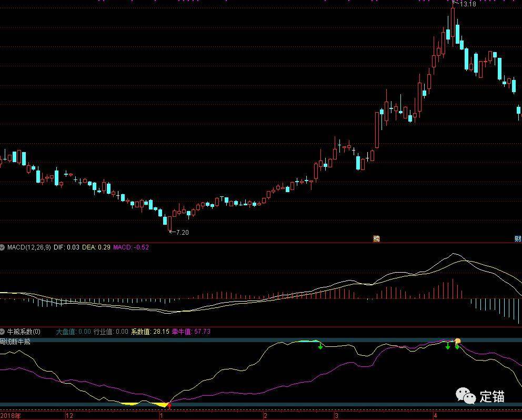Click the month 4 mark on the time axis
522x420 pixels.
[x=436, y=416]
